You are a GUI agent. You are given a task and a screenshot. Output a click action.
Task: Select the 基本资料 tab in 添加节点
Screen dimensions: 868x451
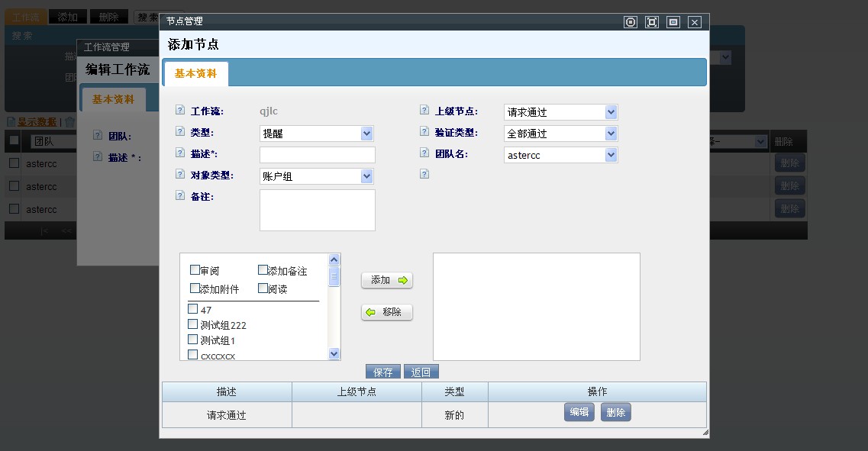tap(195, 74)
